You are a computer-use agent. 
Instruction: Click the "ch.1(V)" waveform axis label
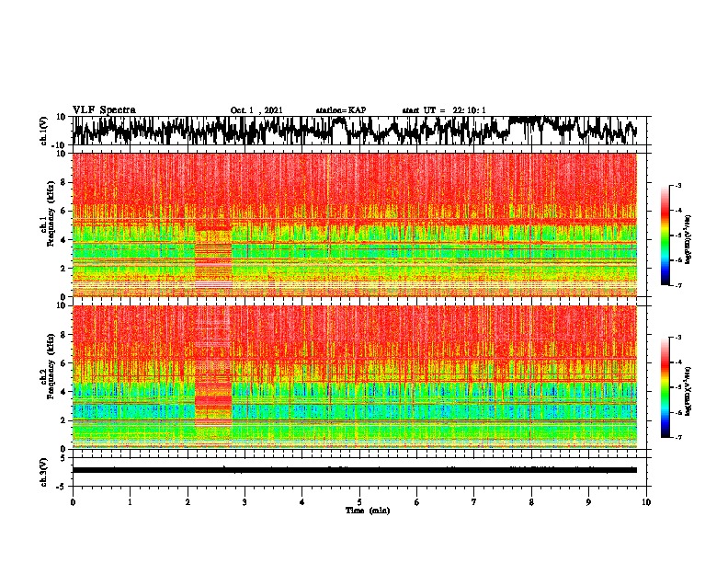coord(42,131)
